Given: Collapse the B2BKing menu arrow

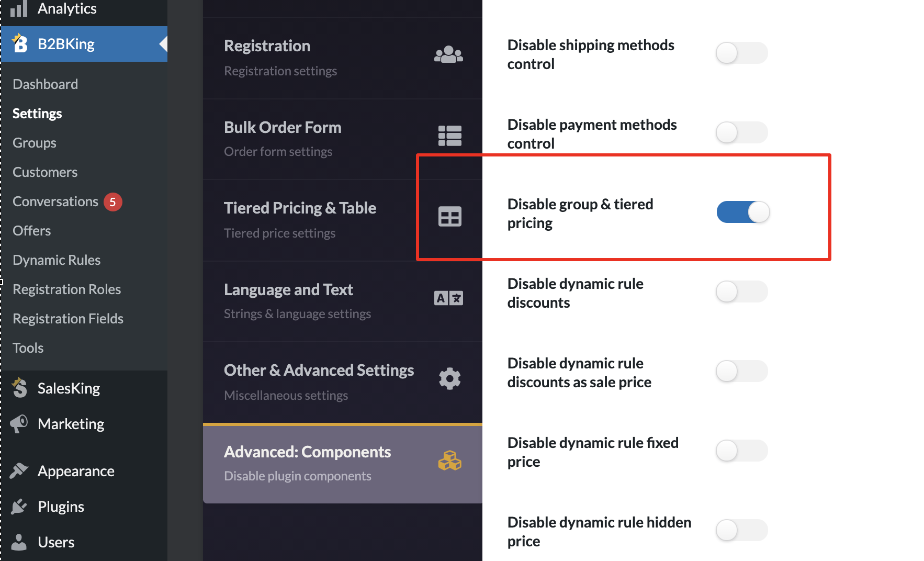Looking at the screenshot, I should click(x=163, y=44).
